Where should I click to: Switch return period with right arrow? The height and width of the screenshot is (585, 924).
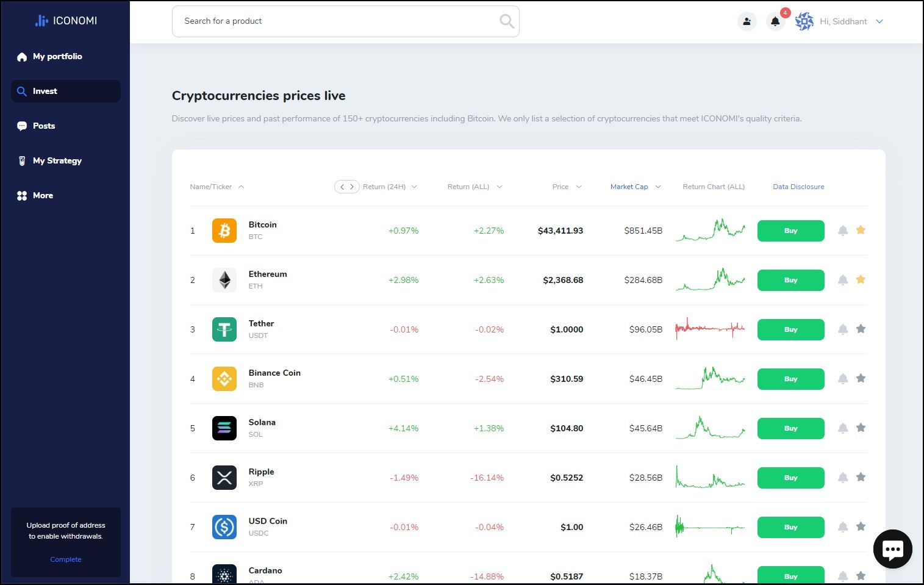click(352, 187)
